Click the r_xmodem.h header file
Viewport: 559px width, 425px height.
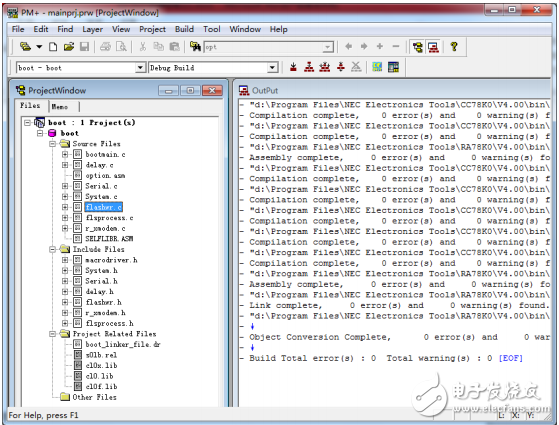coord(106,313)
